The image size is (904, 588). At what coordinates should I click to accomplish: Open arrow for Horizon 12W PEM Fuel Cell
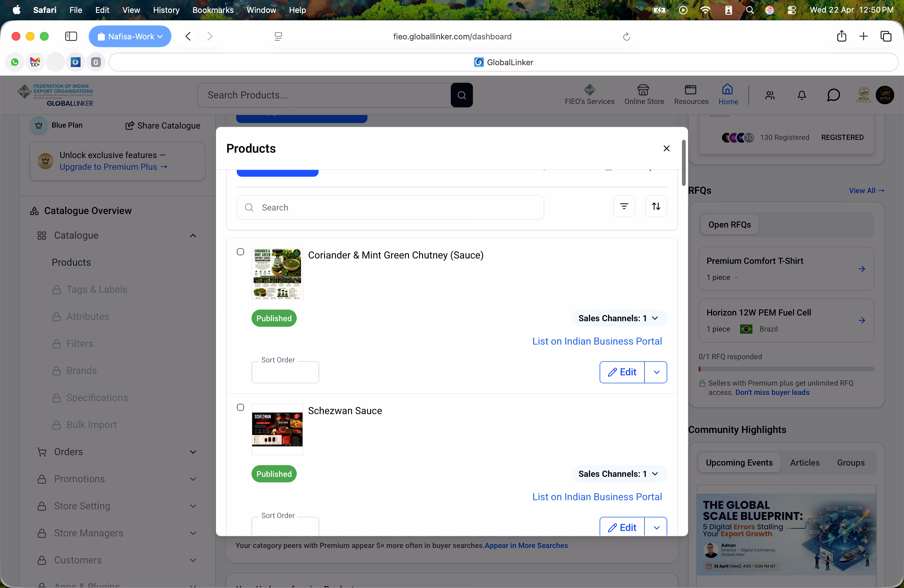pyautogui.click(x=862, y=320)
